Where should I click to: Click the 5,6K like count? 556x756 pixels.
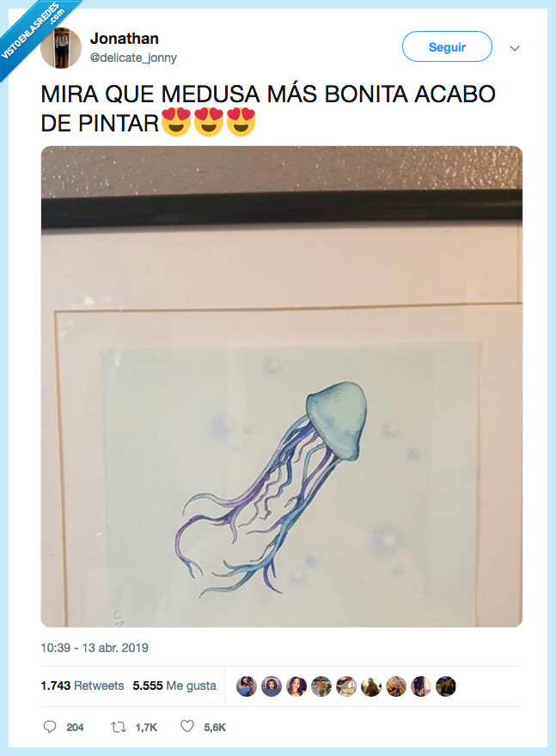point(212,727)
